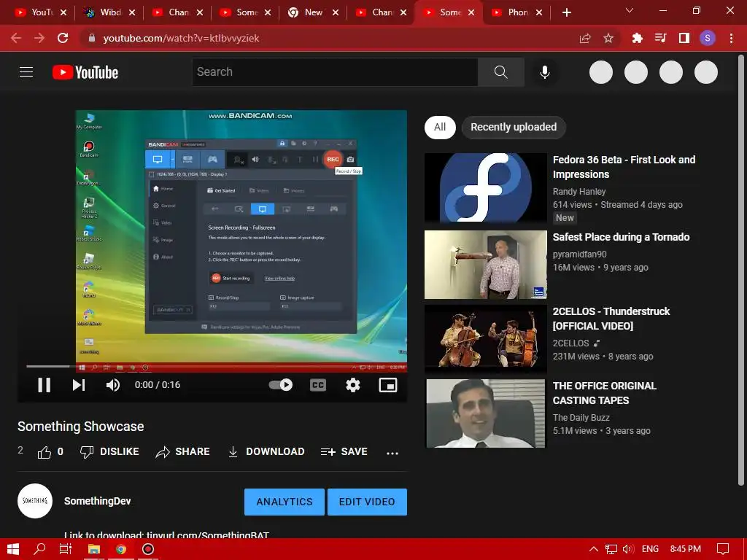Open the taskbar volume control
Image resolution: width=747 pixels, height=560 pixels.
coord(628,549)
